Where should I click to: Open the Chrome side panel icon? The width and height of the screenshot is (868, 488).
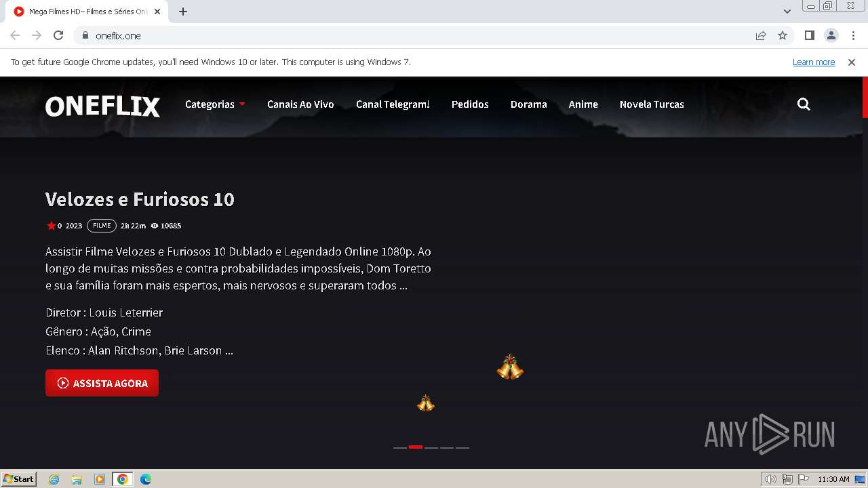(809, 35)
